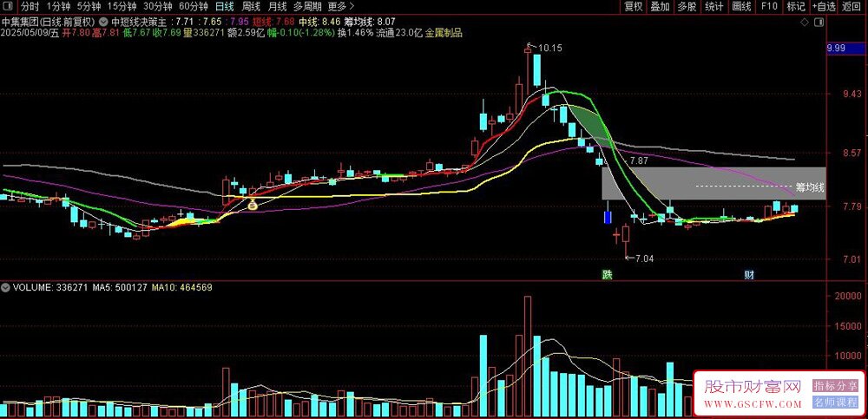Switch to 月线 monthly chart

(x=277, y=7)
